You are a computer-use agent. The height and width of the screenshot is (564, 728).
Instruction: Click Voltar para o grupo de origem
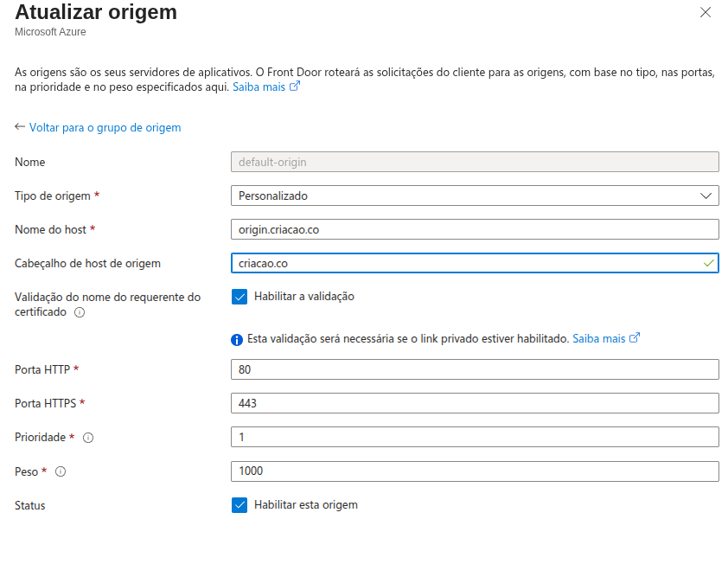click(105, 127)
